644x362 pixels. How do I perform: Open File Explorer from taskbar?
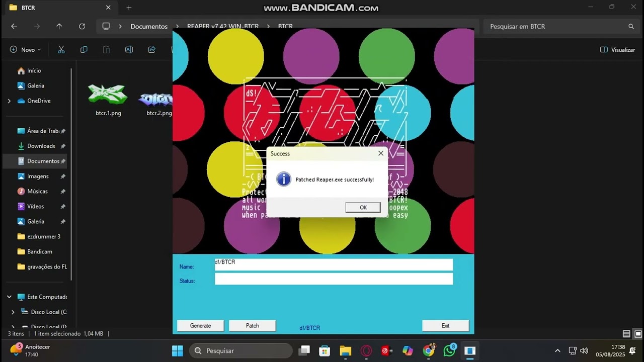click(345, 350)
